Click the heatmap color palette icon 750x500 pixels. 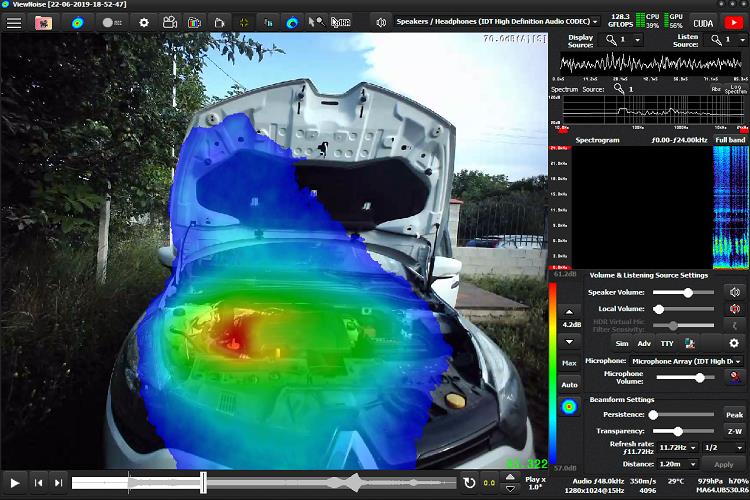[x=569, y=407]
